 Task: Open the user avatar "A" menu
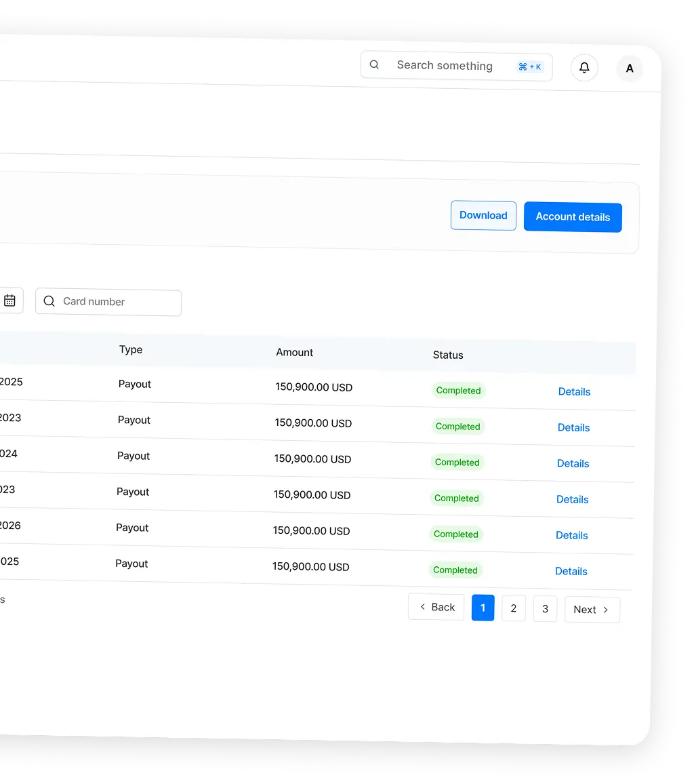point(630,68)
